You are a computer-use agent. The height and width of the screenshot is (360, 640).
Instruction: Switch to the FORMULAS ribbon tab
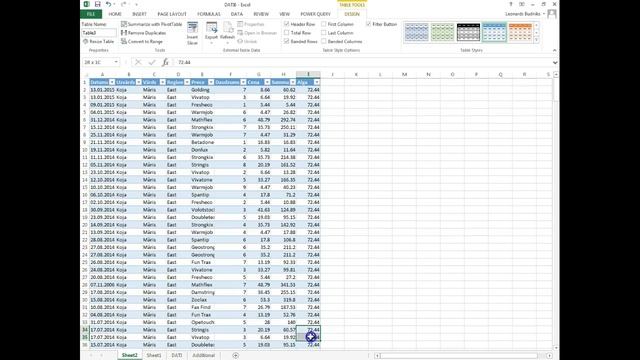[209, 14]
